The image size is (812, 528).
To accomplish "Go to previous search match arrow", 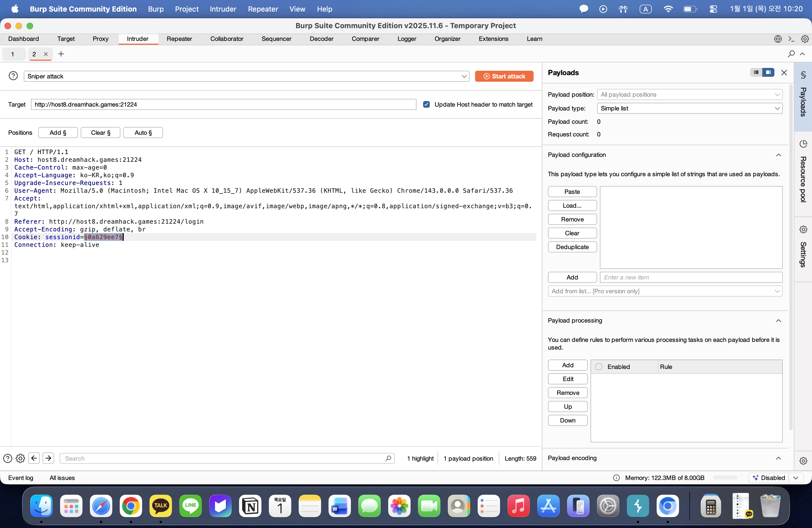I will 34,458.
